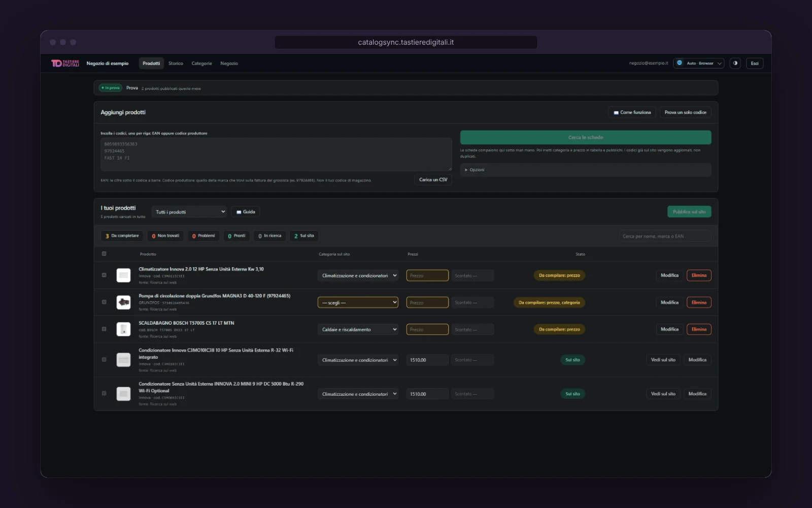This screenshot has height=508, width=812.
Task: Open the Climatizzatore Innova 2.0 12 HP thumbnail
Action: point(123,275)
